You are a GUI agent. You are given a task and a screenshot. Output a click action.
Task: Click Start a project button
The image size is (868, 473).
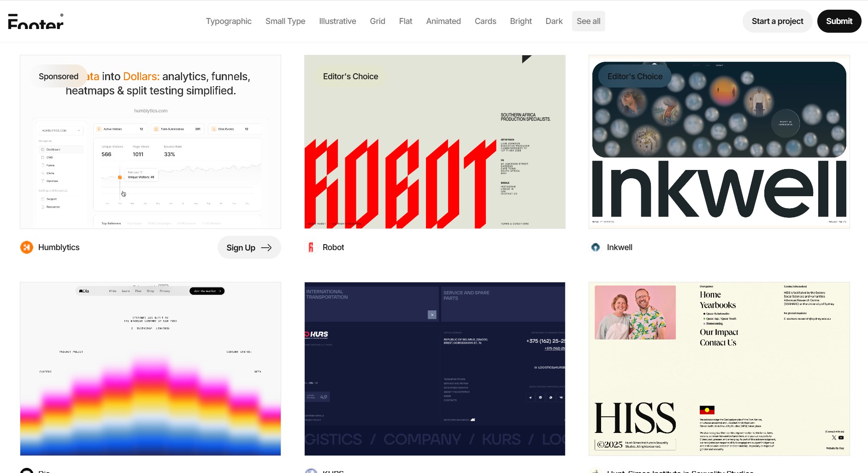[777, 21]
